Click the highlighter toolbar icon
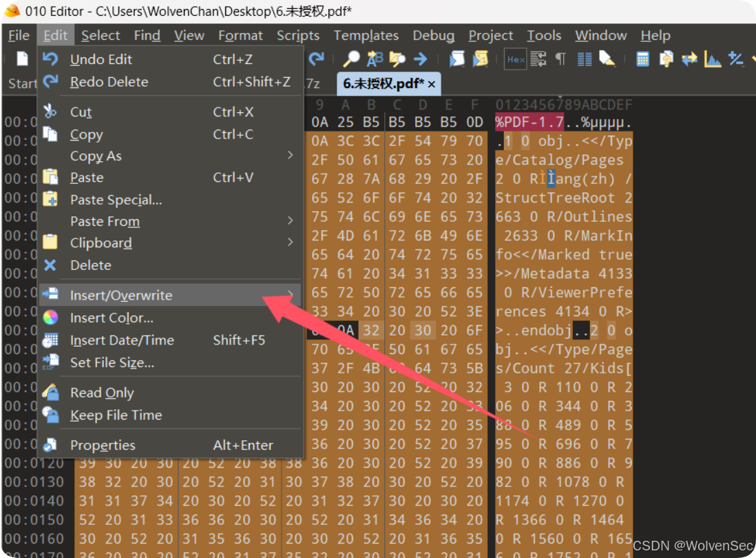Image resolution: width=756 pixels, height=558 pixels. point(607,59)
